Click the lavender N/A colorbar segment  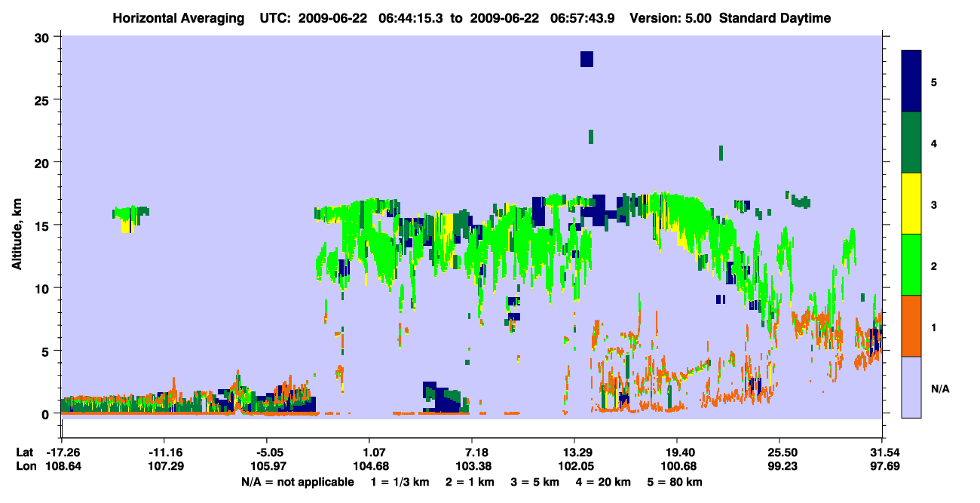pyautogui.click(x=911, y=387)
